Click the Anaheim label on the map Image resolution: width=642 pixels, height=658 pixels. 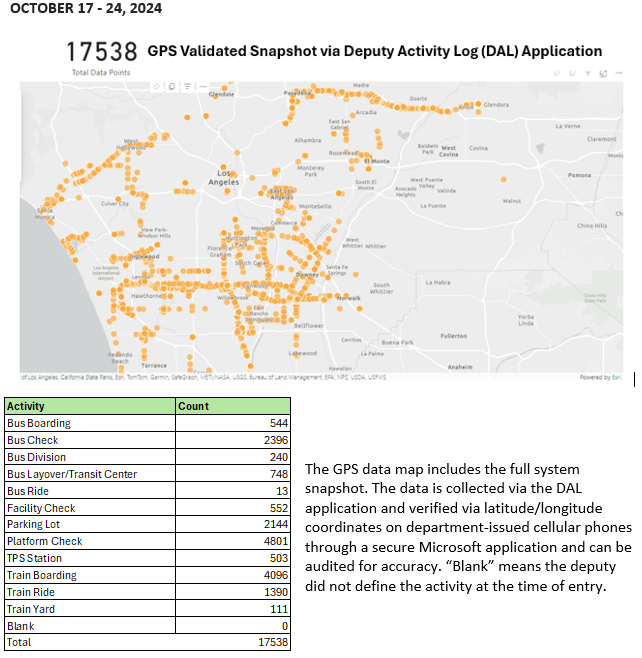(x=460, y=367)
